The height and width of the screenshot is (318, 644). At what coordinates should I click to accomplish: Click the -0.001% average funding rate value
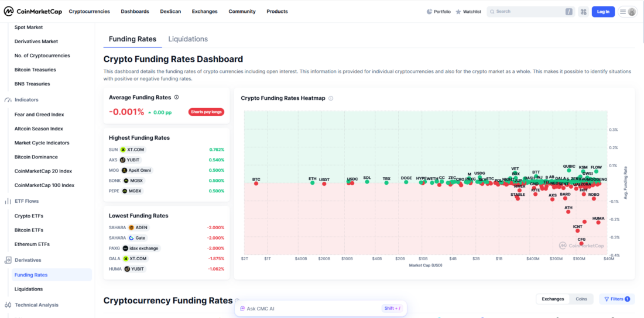(x=126, y=112)
